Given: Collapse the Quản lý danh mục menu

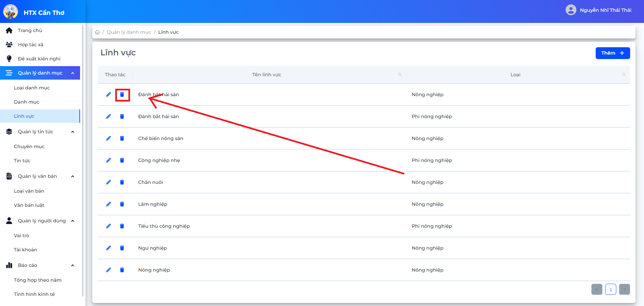Looking at the screenshot, I should point(73,73).
